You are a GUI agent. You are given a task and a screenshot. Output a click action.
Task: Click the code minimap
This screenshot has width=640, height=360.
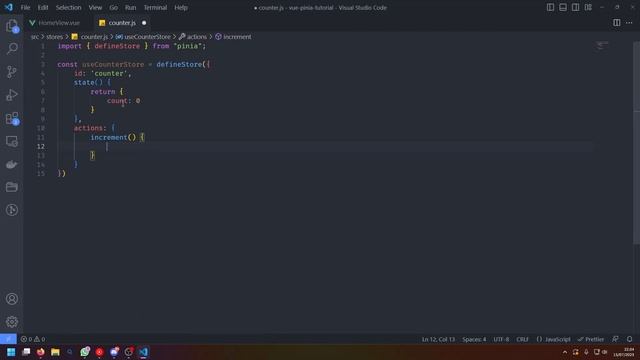pos(602,46)
